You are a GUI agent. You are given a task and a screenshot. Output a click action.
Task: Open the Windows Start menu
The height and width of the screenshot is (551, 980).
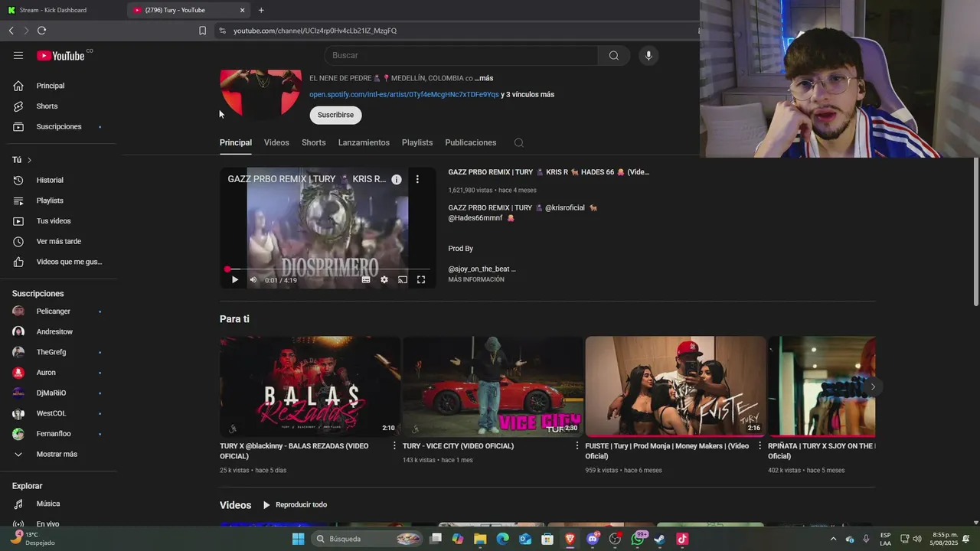click(299, 539)
